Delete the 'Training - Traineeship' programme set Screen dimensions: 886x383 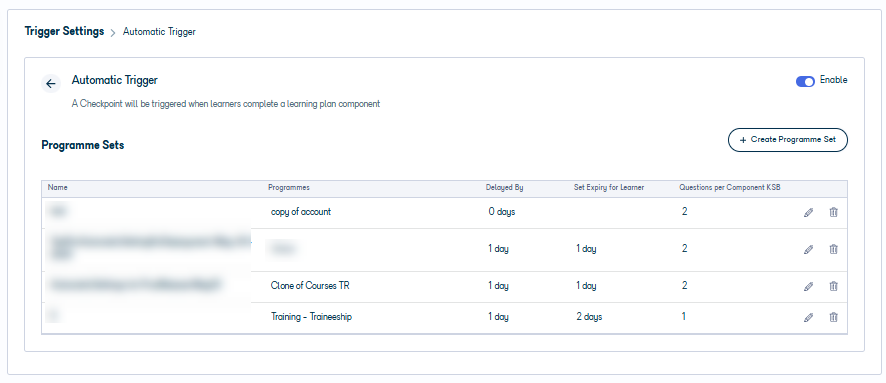click(x=833, y=317)
